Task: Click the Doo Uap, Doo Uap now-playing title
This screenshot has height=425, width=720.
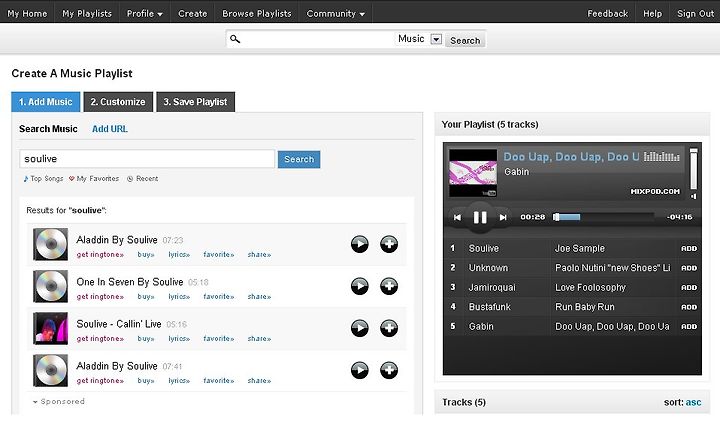Action: point(571,157)
